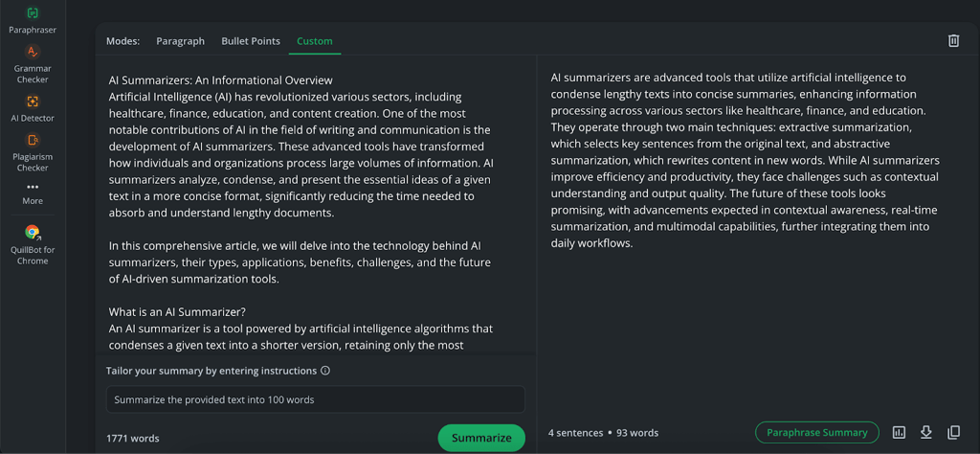Screen dimensions: 980x454
Task: Switch to Bullet Points mode
Action: pyautogui.click(x=251, y=41)
